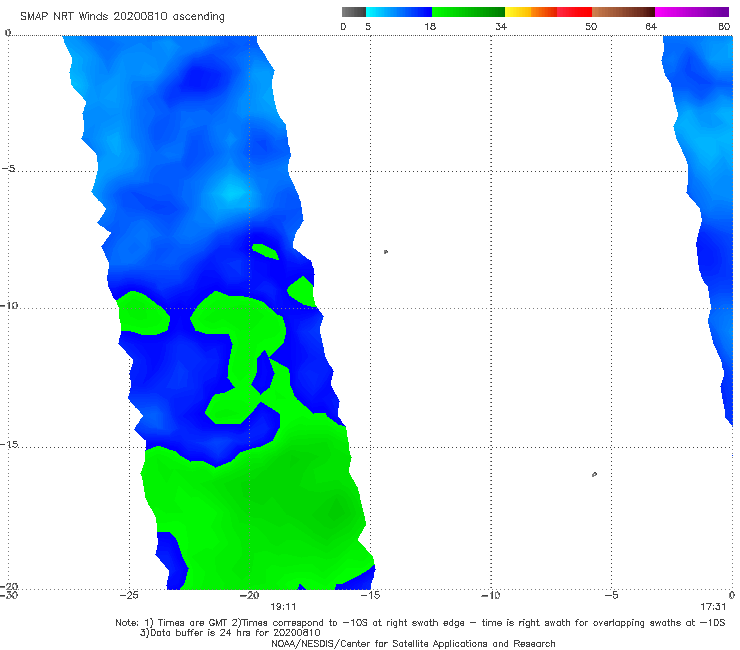Screen dimensions: 740x650
Task: Click the light cyan low-wind spot in the swath
Action: 232,193
